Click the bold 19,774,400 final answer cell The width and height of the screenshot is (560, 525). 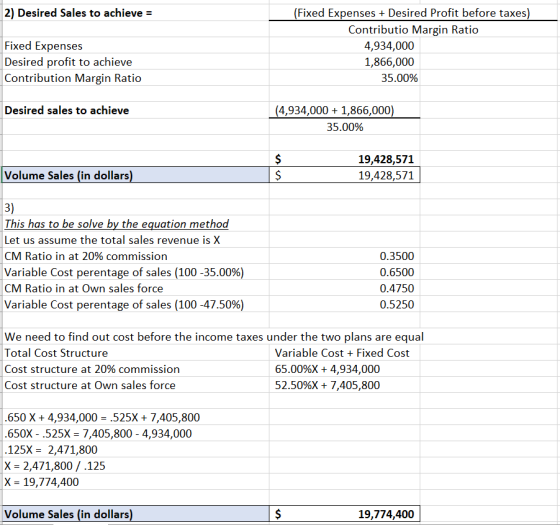pos(345,514)
